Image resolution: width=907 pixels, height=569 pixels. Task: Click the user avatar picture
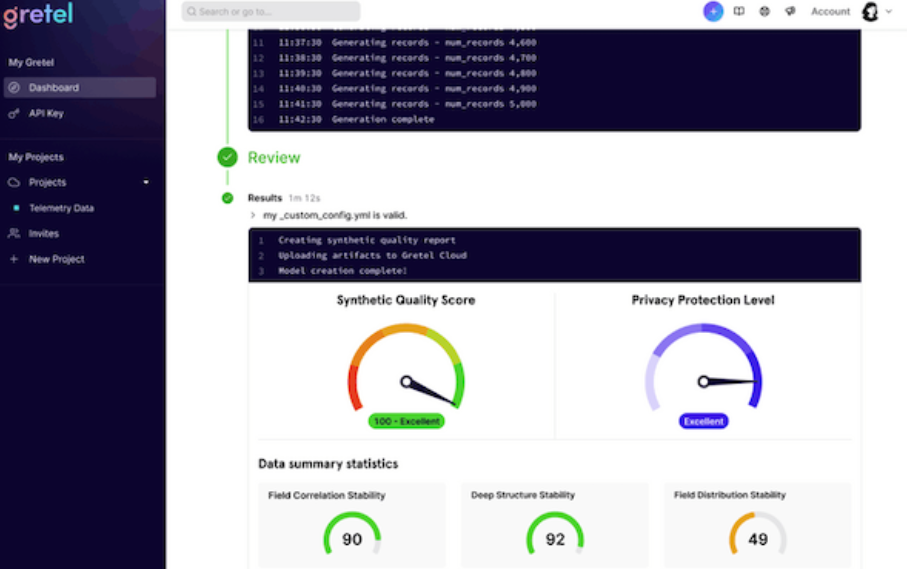click(x=870, y=12)
